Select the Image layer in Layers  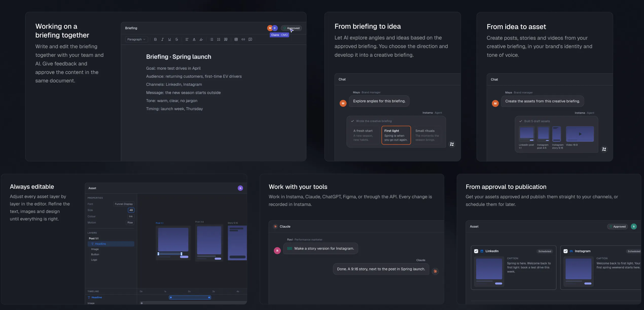tap(95, 249)
